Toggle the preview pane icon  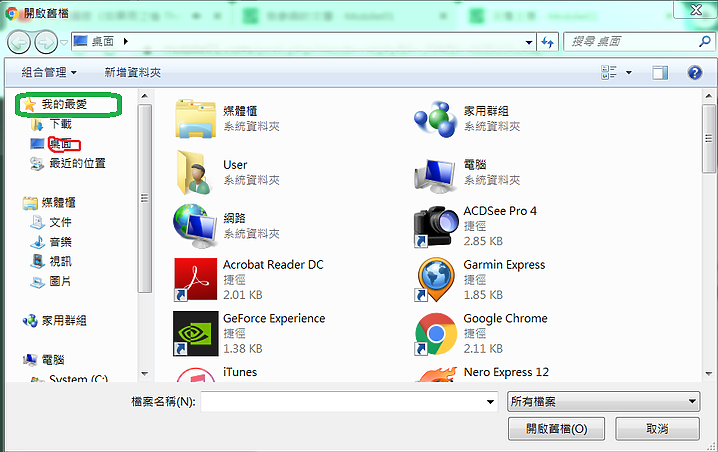(660, 72)
